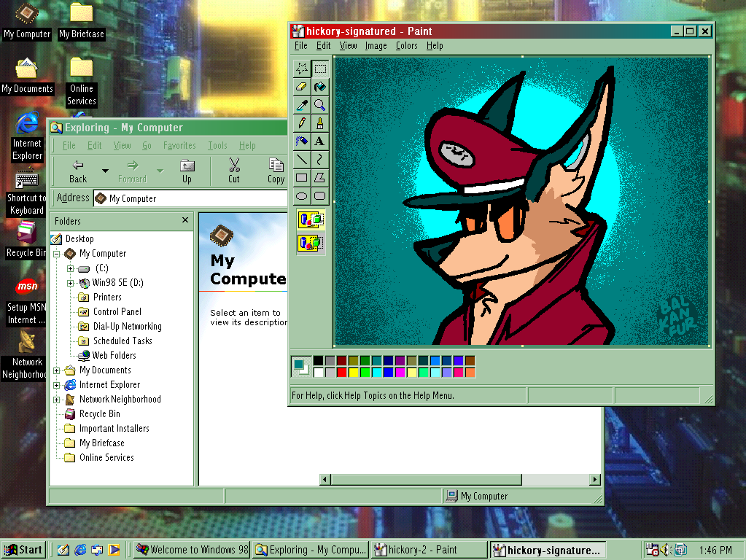Open the Go menu in Explorer
This screenshot has width=746, height=560.
(147, 146)
